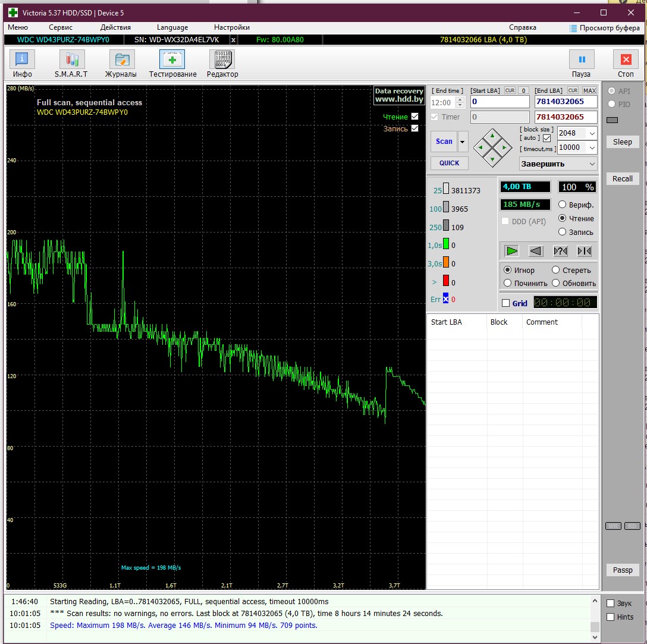Open the Редактор hex editor icon

(222, 59)
